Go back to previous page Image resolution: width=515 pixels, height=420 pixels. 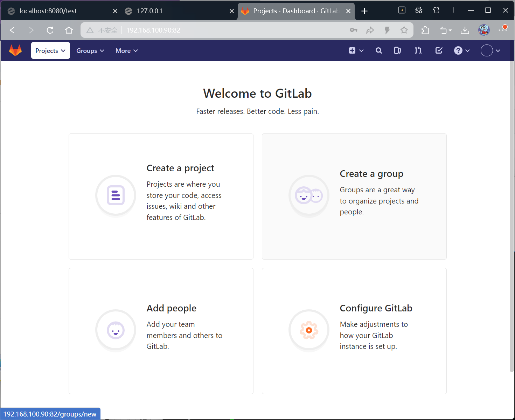coord(13,30)
